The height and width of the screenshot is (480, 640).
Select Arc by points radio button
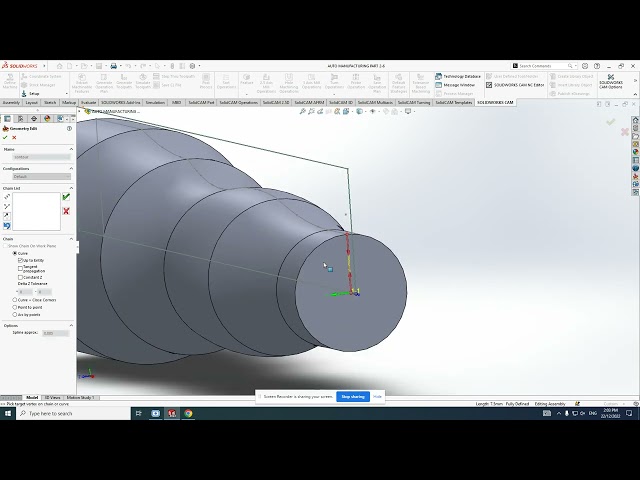tap(15, 315)
